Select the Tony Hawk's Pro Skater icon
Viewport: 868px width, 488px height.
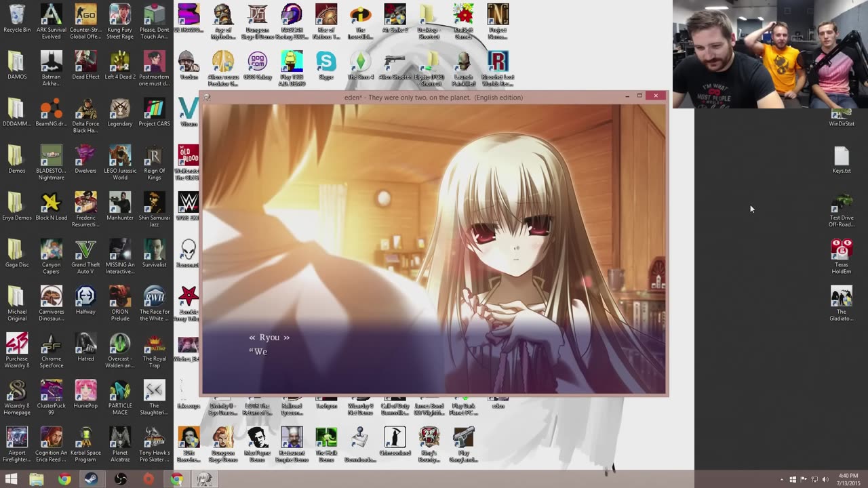[154, 444]
